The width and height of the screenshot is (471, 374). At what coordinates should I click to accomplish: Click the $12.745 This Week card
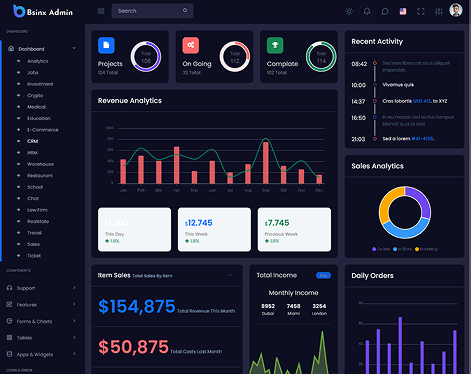pos(214,229)
